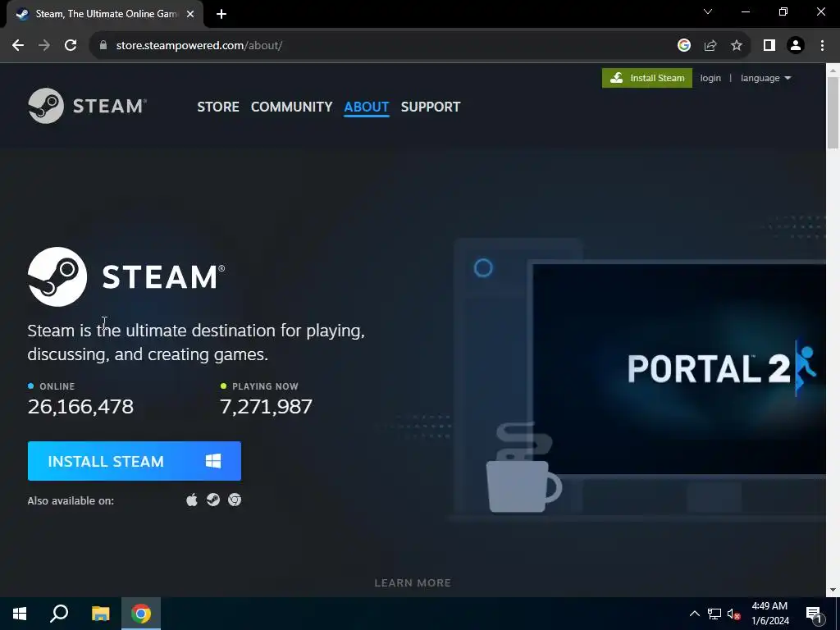Image resolution: width=840 pixels, height=630 pixels.
Task: Choose the SteamOS download icon
Action: pos(213,500)
